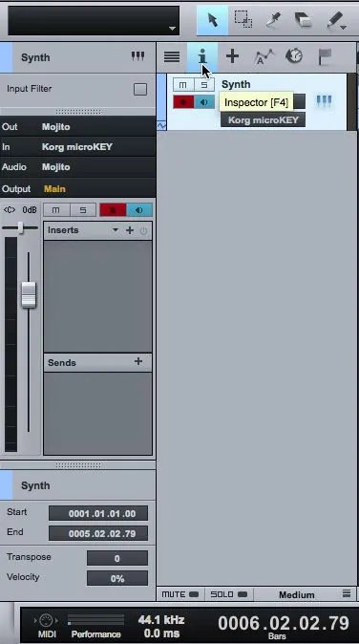359x644 pixels.
Task: Click the Synth track name in Inspector
Action: pos(35,57)
